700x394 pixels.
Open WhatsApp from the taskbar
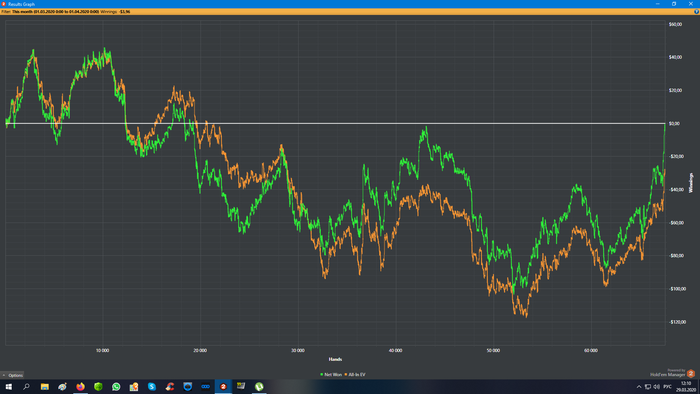[116, 386]
